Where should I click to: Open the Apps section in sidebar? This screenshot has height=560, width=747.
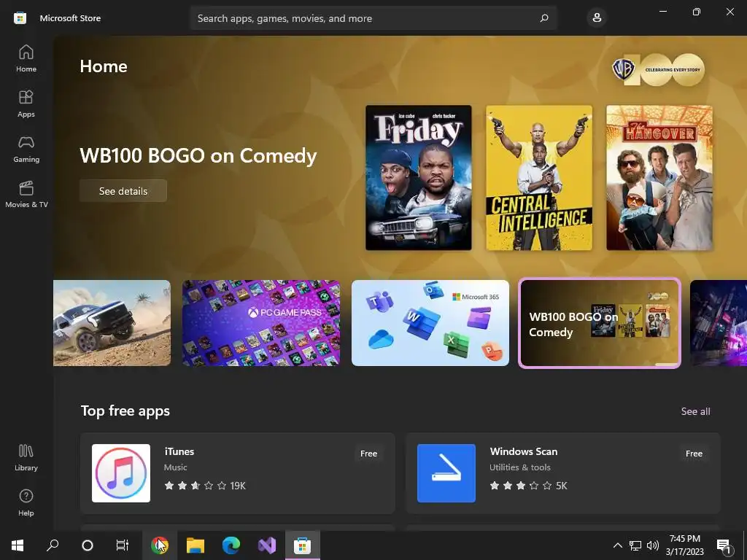26,104
